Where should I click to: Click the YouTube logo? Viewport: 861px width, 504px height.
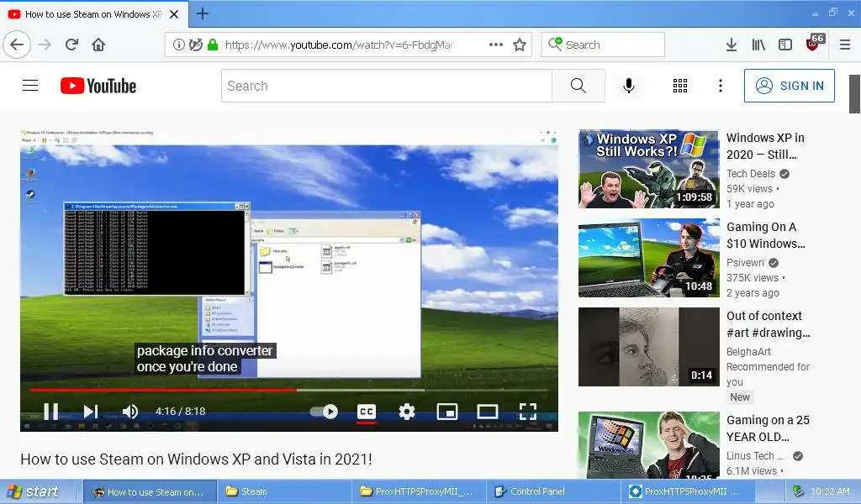[98, 86]
